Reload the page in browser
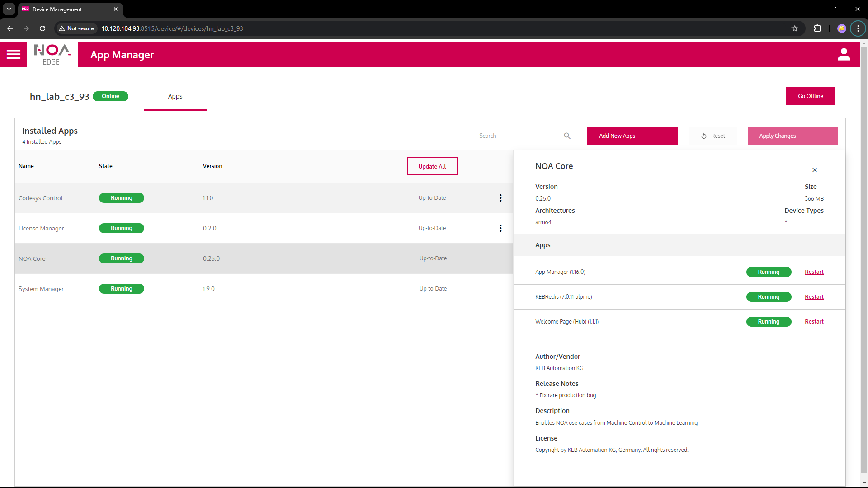Viewport: 868px width, 488px height. pyautogui.click(x=42, y=28)
